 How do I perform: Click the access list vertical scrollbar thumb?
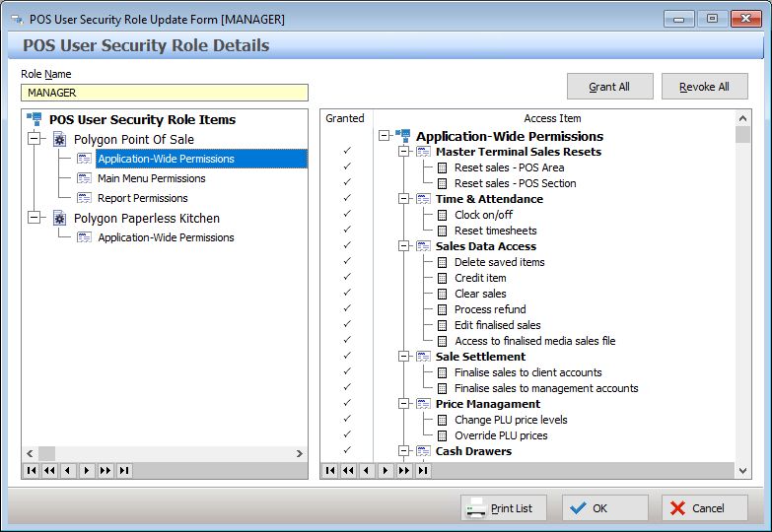743,134
